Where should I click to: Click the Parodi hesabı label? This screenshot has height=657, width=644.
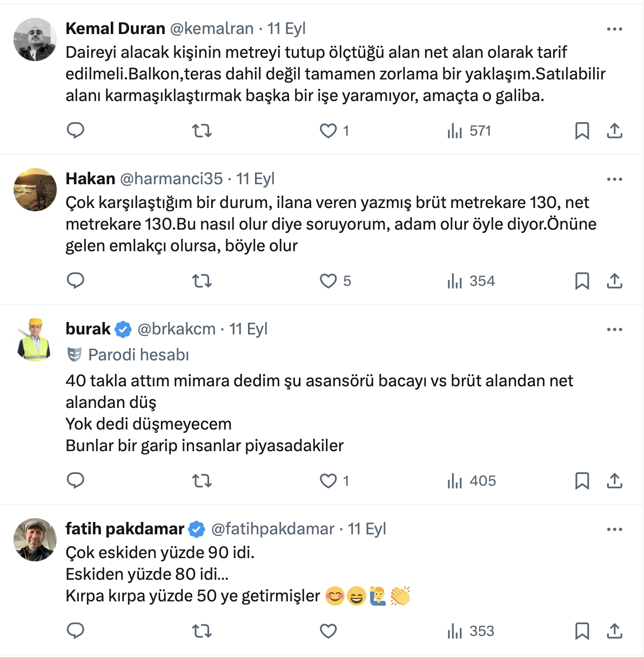[x=138, y=355]
